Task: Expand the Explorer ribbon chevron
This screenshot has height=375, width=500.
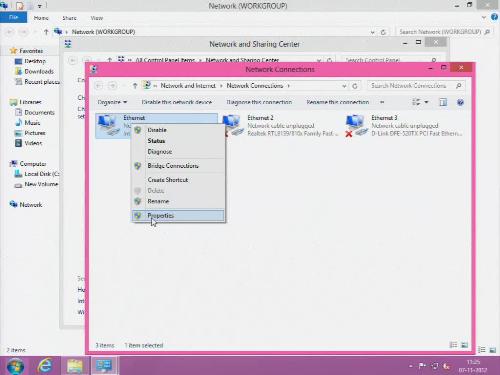Action: coord(484,17)
